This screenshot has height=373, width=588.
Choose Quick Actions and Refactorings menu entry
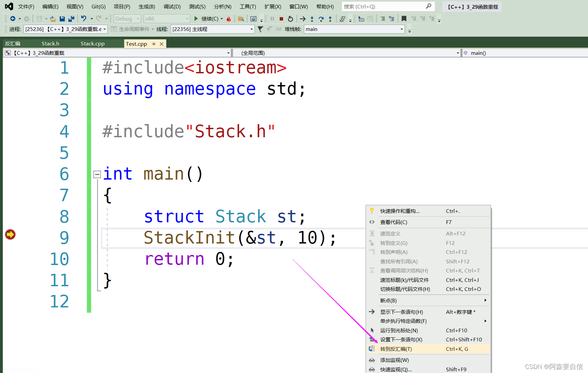click(428, 211)
